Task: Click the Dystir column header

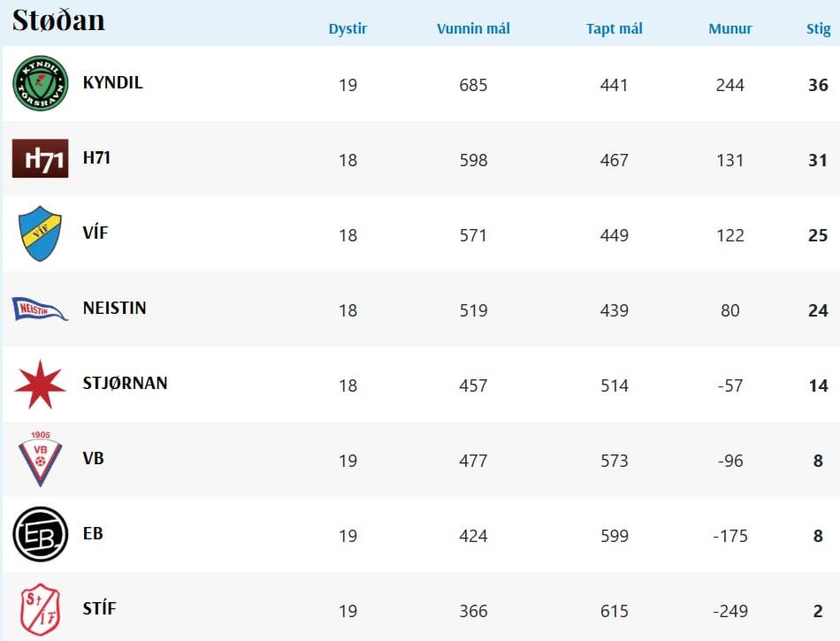Action: coord(347,28)
